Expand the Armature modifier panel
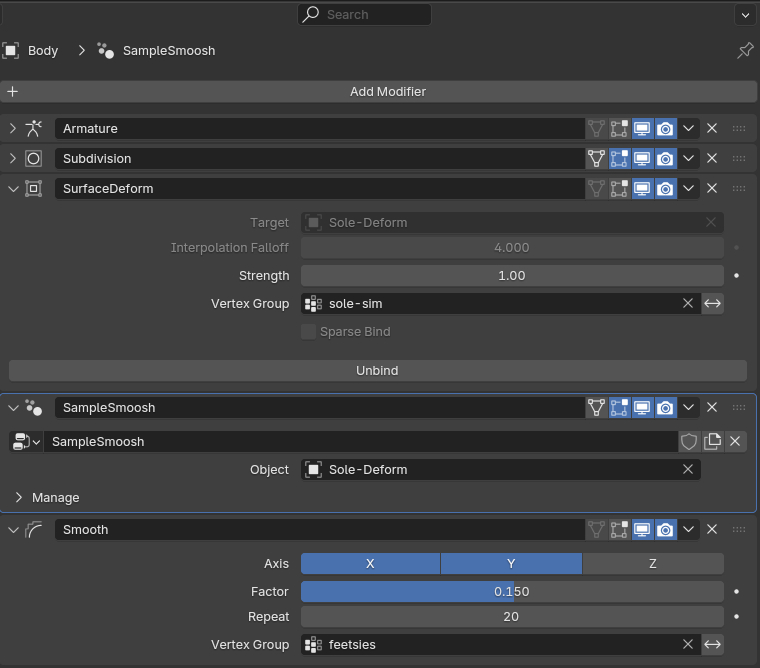 click(13, 128)
